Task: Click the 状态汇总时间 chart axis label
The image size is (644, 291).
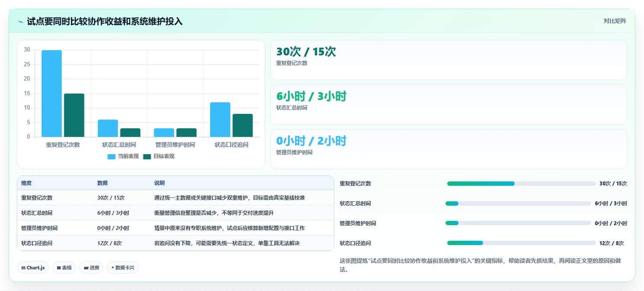Action: tap(119, 145)
